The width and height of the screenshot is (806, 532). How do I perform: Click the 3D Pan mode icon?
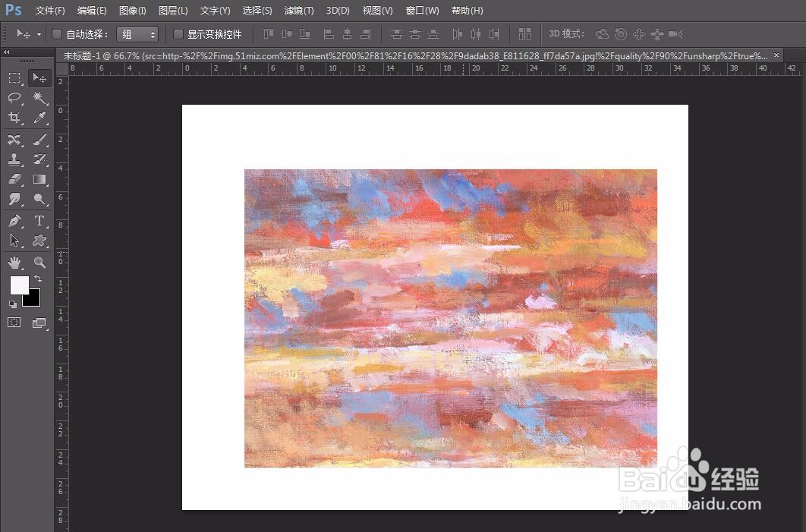tap(639, 34)
